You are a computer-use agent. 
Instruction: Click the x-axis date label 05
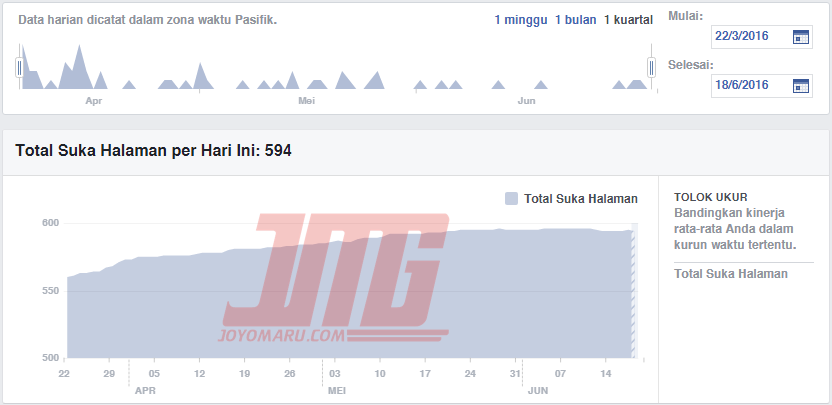[154, 374]
